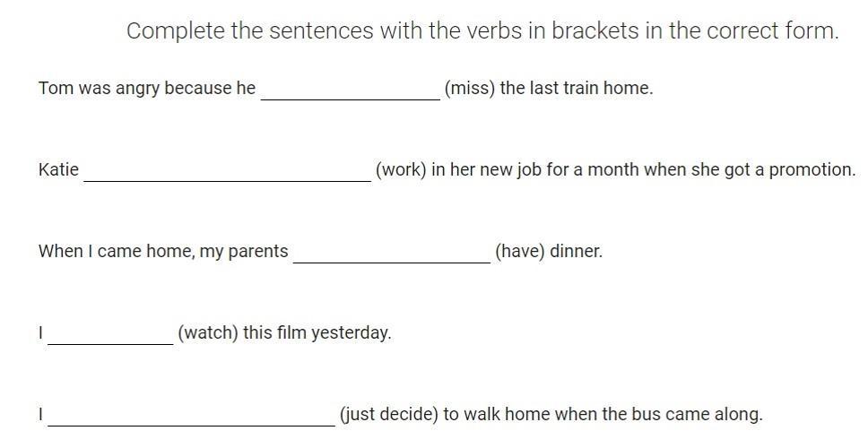Viewport: 868px width, 448px height.
Task: Click 'to walk home when the bus came along.'
Action: click(x=603, y=414)
